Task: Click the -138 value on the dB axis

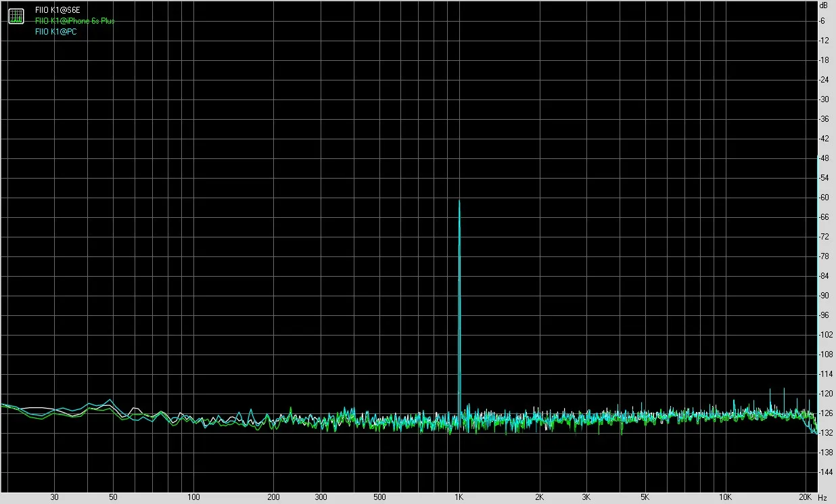Action: click(825, 453)
